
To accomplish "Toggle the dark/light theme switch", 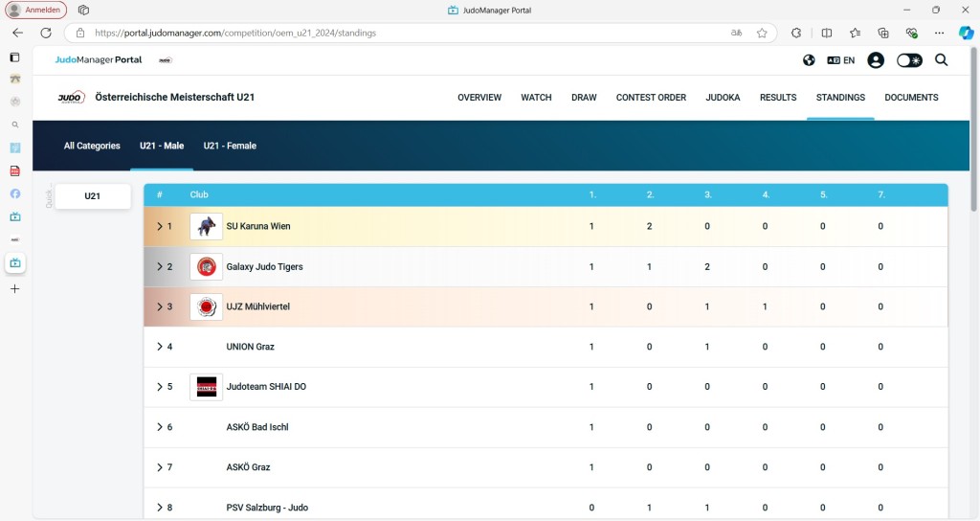I will tap(909, 60).
